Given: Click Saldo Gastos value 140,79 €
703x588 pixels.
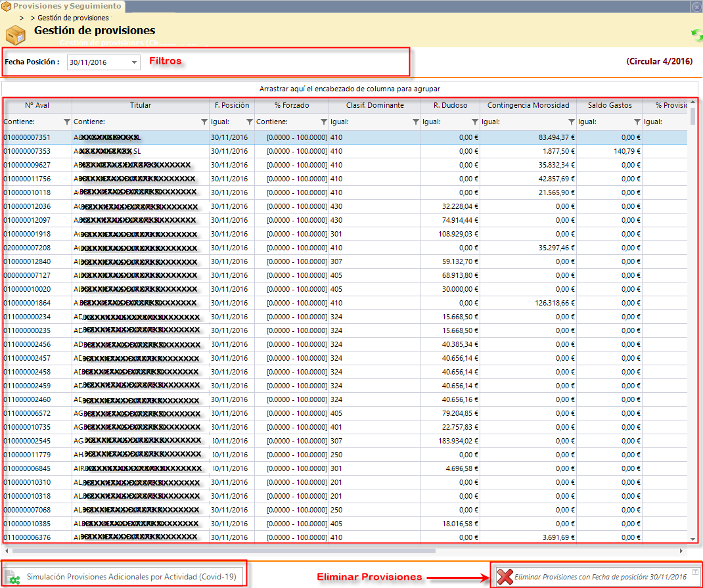Looking at the screenshot, I should [627, 152].
